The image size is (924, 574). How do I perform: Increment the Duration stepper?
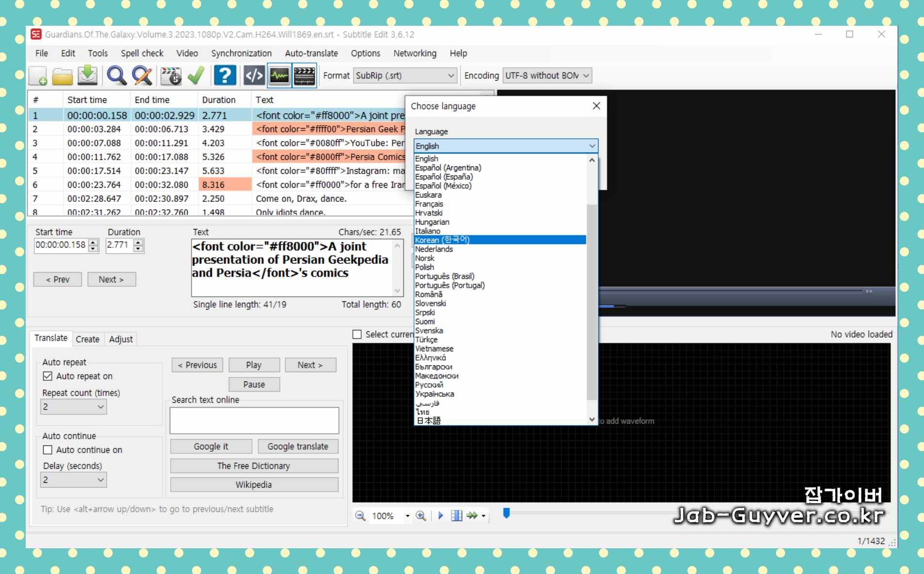coord(139,242)
